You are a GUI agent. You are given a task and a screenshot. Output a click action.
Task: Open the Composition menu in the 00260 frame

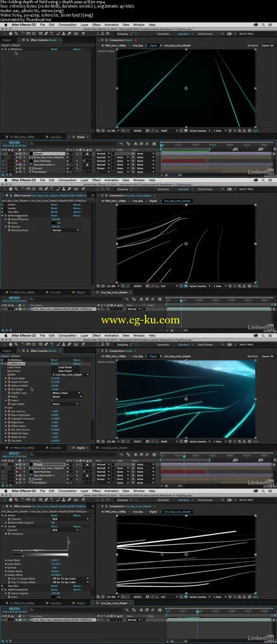coord(67,25)
